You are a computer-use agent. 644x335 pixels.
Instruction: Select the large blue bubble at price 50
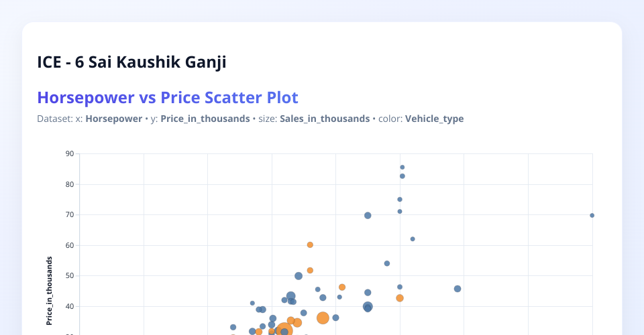coord(299,276)
